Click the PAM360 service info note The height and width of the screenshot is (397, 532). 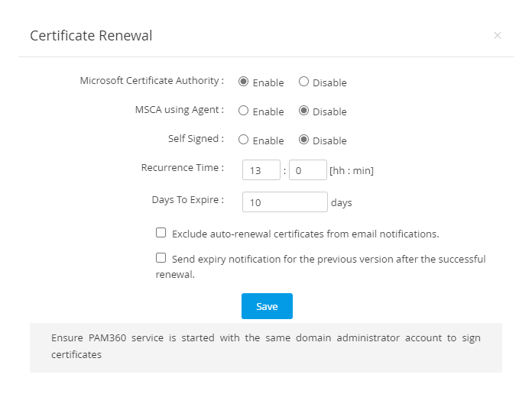point(265,346)
